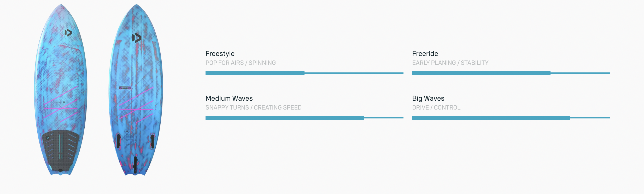Click the small logo on the traction pad

pyautogui.click(x=48, y=138)
